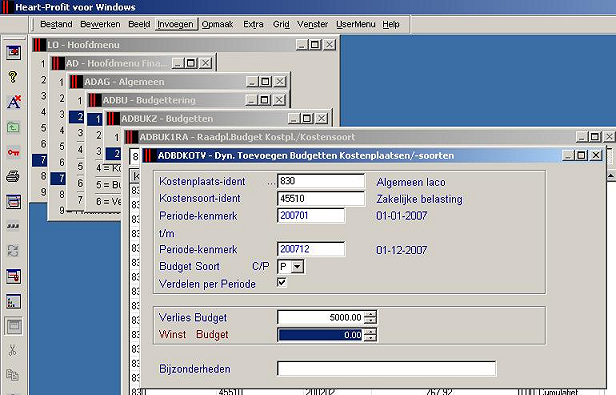Click the lookup dots beside Kostenplaats-ident
The width and height of the screenshot is (616, 395).
click(x=271, y=183)
